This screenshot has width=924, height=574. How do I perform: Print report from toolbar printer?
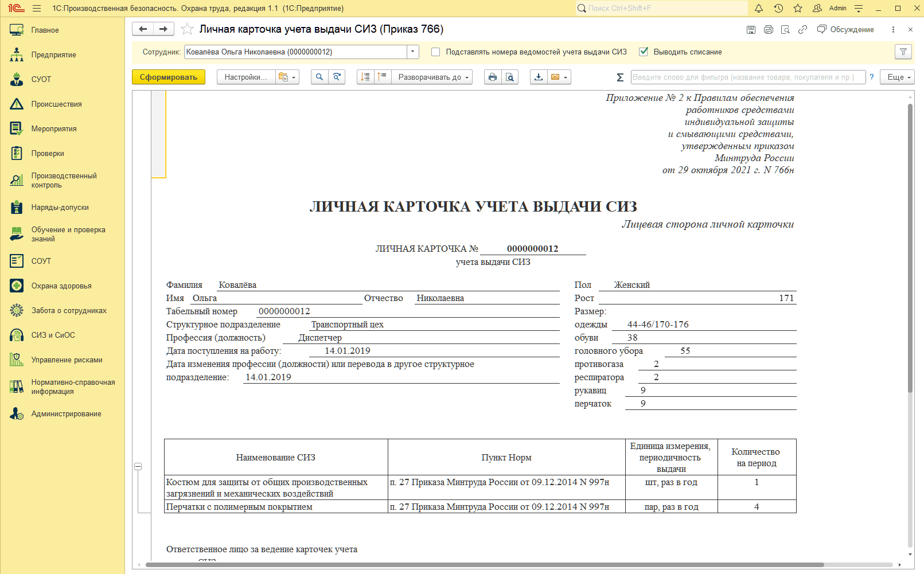pos(493,77)
